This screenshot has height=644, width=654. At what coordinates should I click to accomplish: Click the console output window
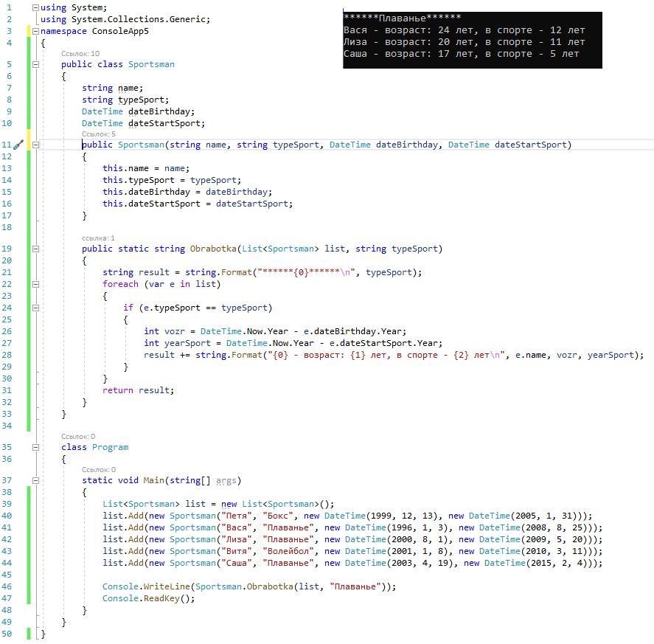472,41
